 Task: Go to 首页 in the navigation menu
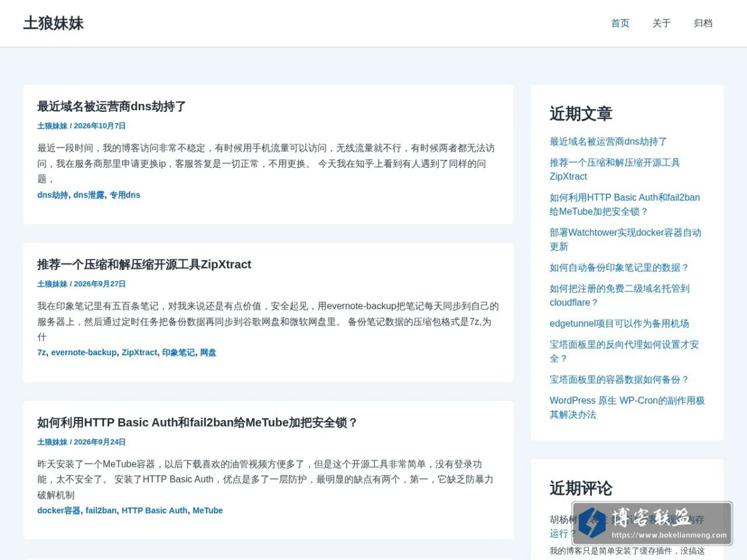coord(620,23)
